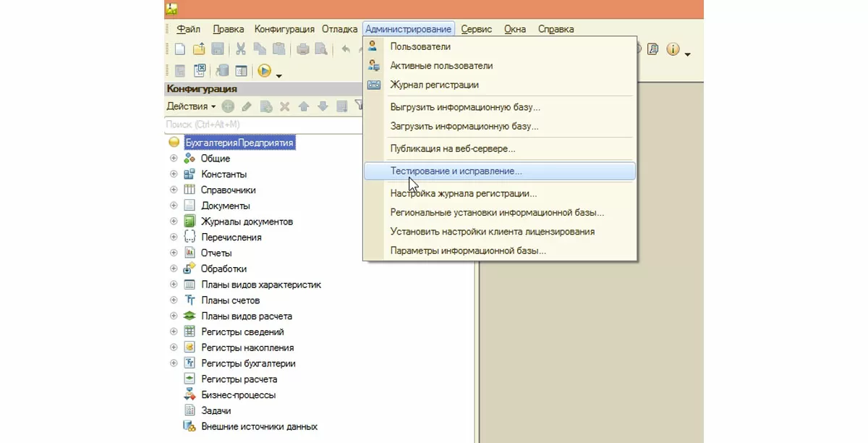Click the Print icon in toolbar
Screen dimensions: 868x443
pyautogui.click(x=303, y=49)
